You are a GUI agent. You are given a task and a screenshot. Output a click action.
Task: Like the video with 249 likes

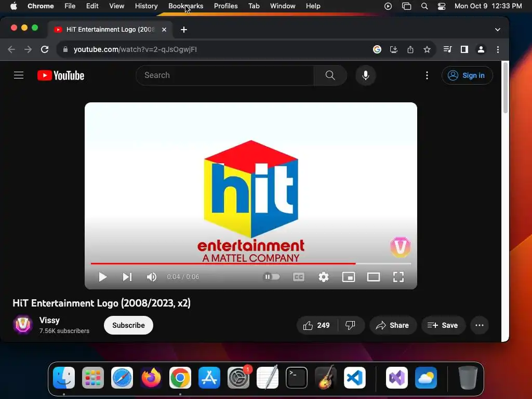point(317,325)
